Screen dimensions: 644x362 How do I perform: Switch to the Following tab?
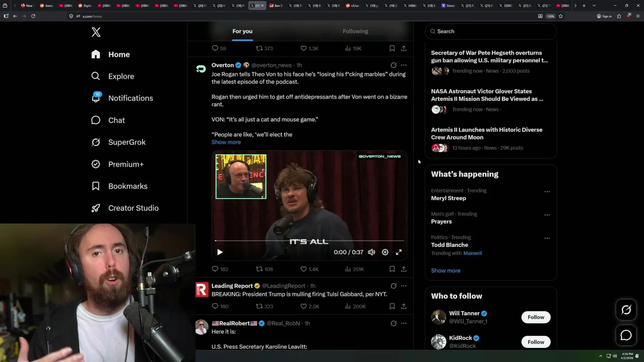355,31
